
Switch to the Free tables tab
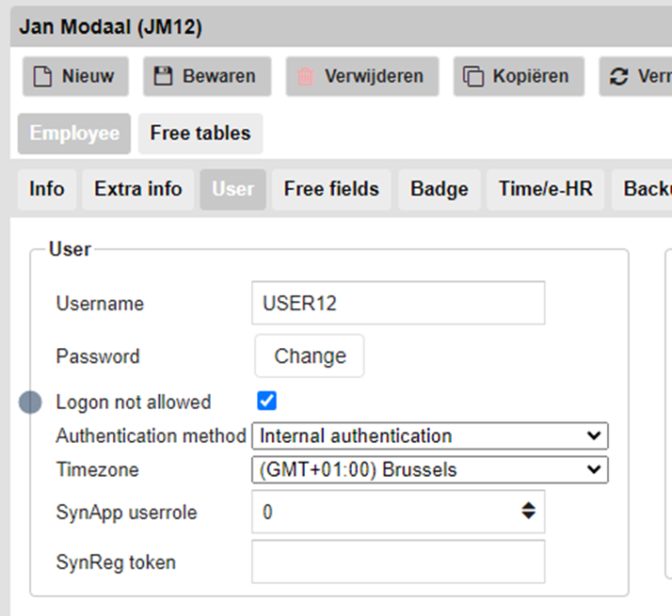(x=200, y=134)
